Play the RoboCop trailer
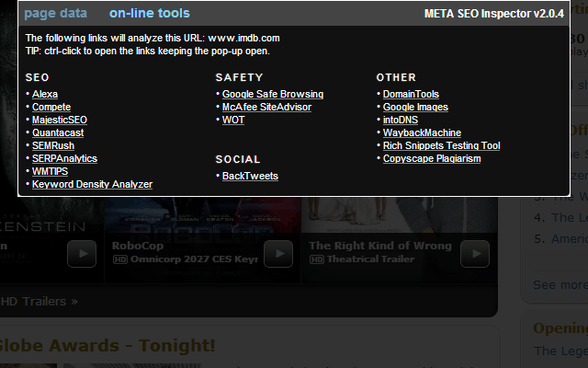Image resolution: width=588 pixels, height=368 pixels. [278, 254]
